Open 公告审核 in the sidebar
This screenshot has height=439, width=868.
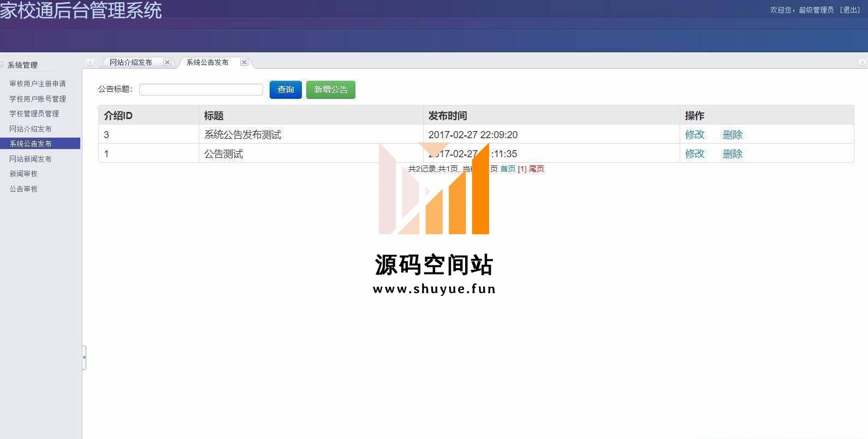pos(23,189)
